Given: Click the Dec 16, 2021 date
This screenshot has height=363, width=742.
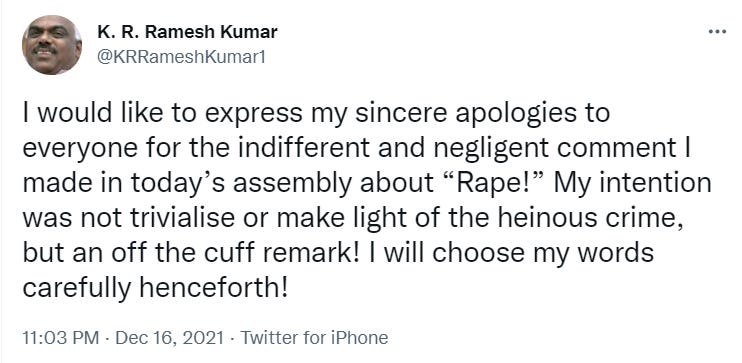Looking at the screenshot, I should click(x=169, y=338).
